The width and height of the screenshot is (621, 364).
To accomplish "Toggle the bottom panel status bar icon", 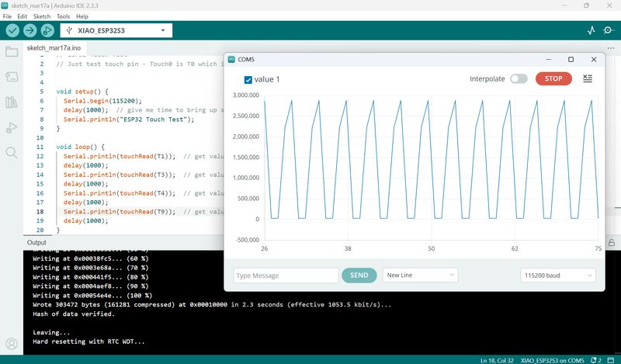I will (611, 360).
